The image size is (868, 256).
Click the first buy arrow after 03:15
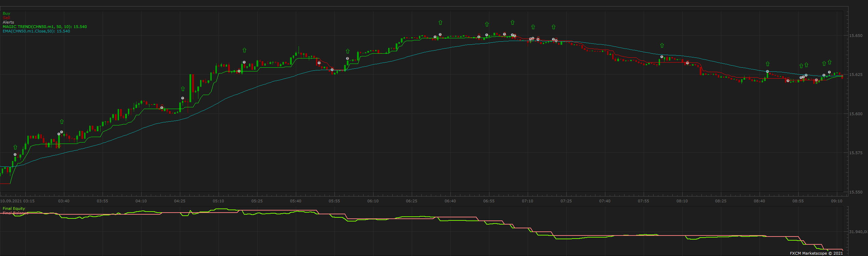point(15,147)
